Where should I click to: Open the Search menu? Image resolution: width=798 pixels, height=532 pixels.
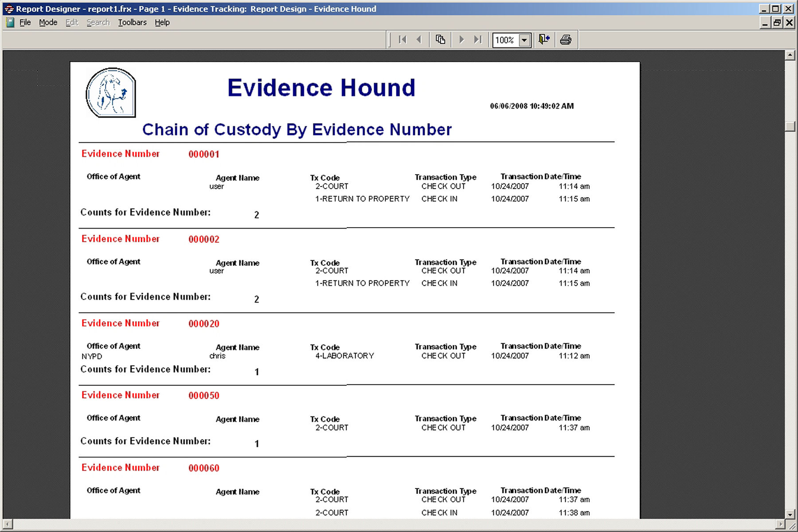pyautogui.click(x=98, y=23)
